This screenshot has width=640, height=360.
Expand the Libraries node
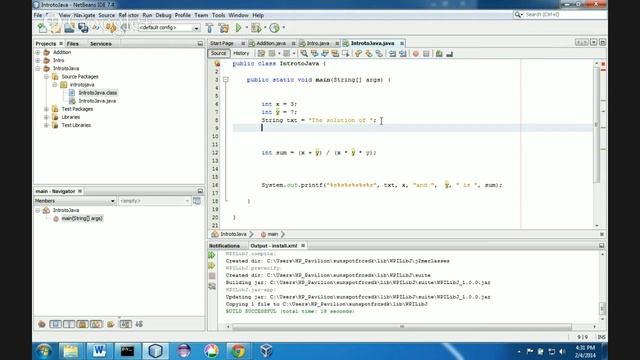click(x=47, y=117)
